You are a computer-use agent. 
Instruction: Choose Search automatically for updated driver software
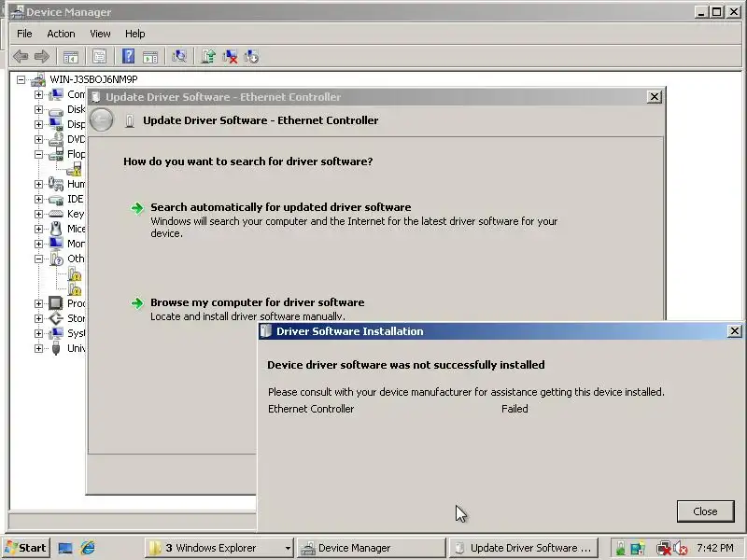point(281,207)
